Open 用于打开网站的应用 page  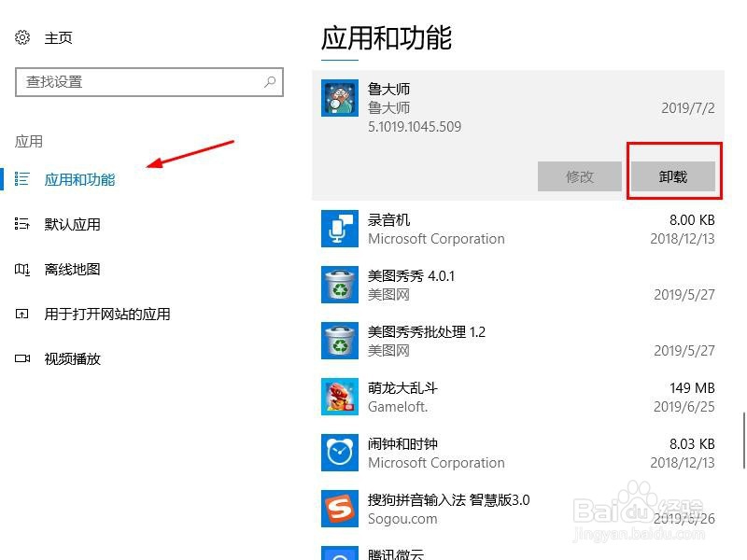[x=107, y=314]
